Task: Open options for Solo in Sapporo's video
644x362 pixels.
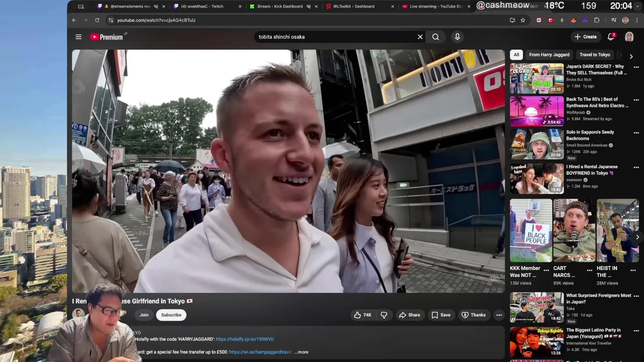Action: click(636, 133)
